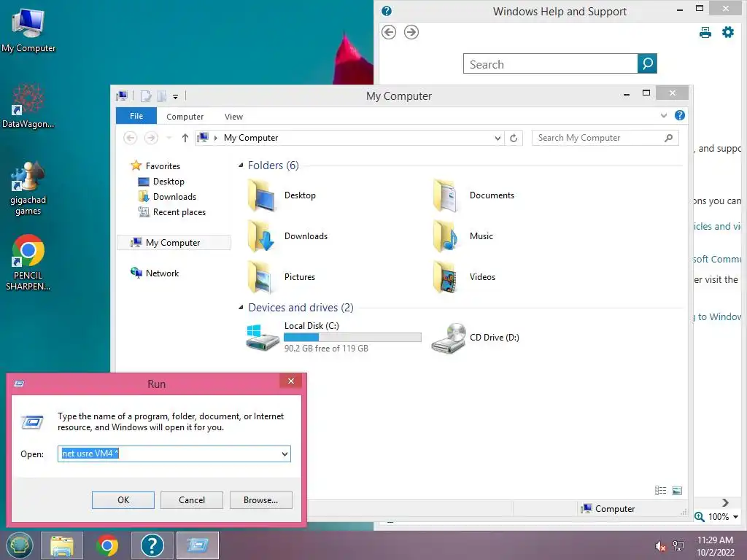This screenshot has width=747, height=560.
Task: Print the Help and Support page
Action: coord(705,32)
